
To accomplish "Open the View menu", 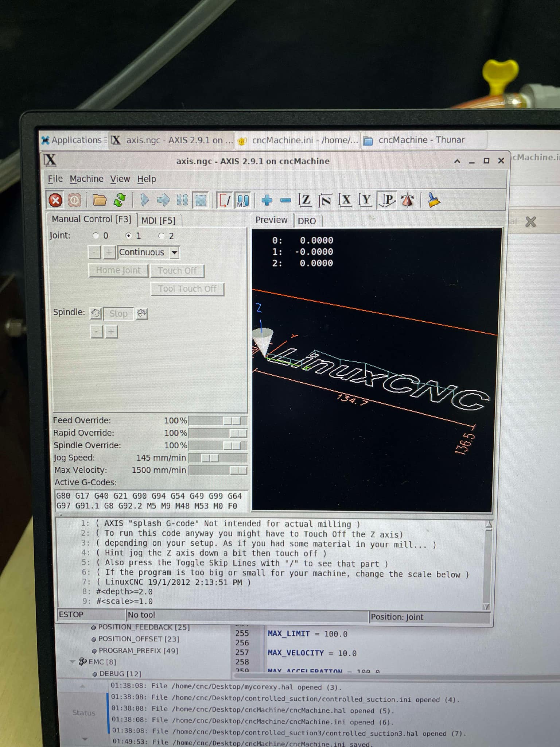I will (x=120, y=179).
